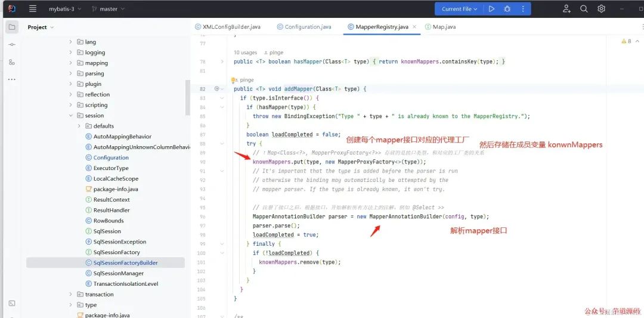The width and height of the screenshot is (644, 318).
Task: Open the Project tool window icon
Action: click(12, 27)
